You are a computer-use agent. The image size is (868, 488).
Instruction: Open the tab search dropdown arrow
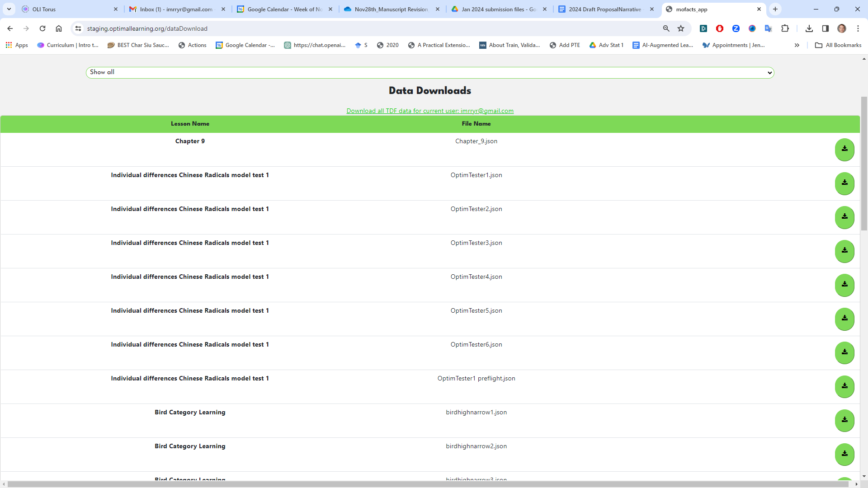[x=9, y=9]
